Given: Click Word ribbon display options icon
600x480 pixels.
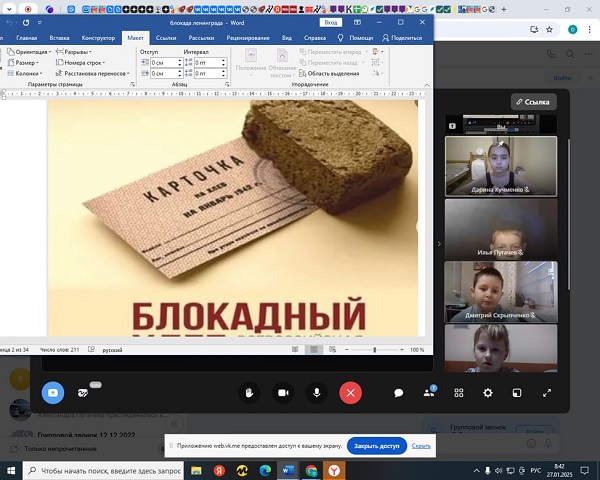Looking at the screenshot, I should coord(357,23).
